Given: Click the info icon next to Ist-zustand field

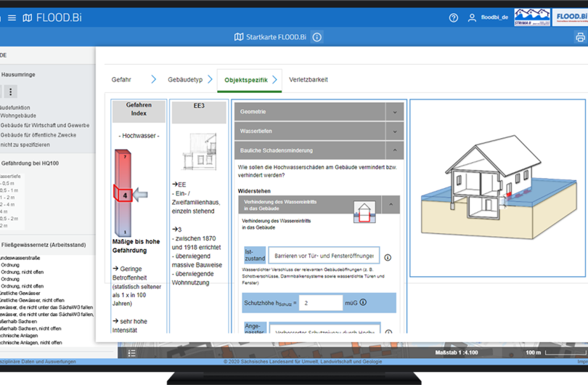Looking at the screenshot, I should coord(388,257).
